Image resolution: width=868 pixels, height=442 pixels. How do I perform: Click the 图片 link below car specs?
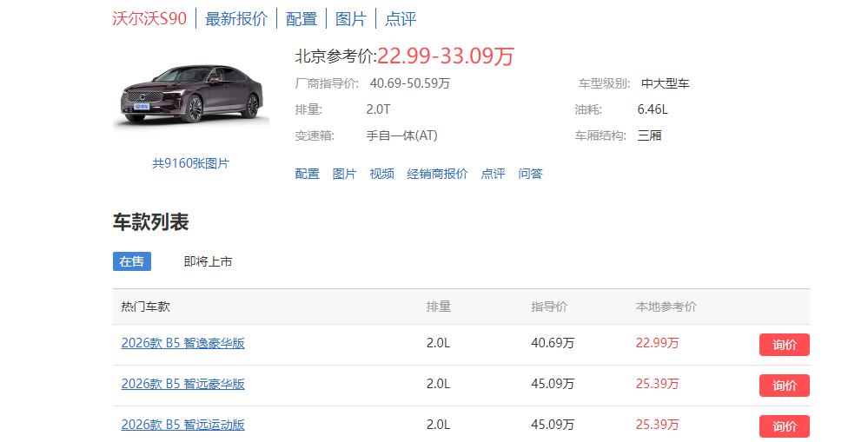coord(344,174)
